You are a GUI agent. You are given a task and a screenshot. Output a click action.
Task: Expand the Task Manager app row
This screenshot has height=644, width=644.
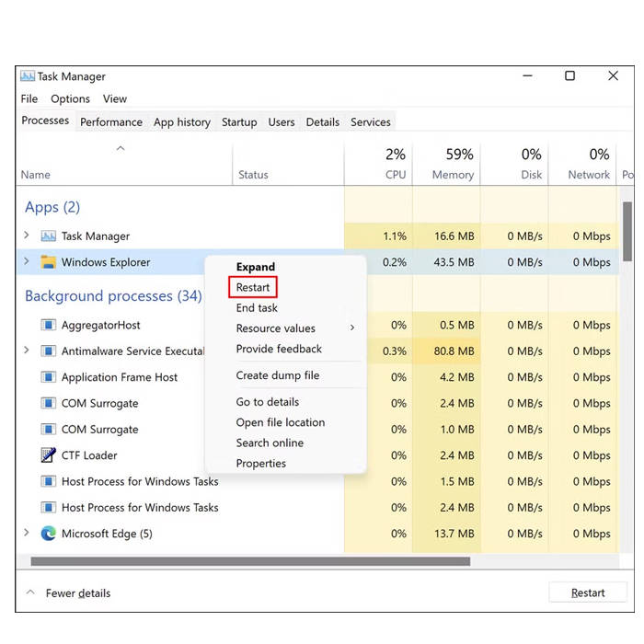(27, 236)
